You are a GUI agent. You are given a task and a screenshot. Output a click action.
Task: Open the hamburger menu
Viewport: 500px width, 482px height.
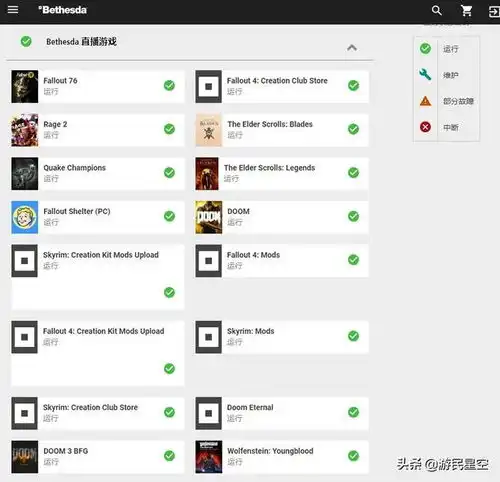13,10
